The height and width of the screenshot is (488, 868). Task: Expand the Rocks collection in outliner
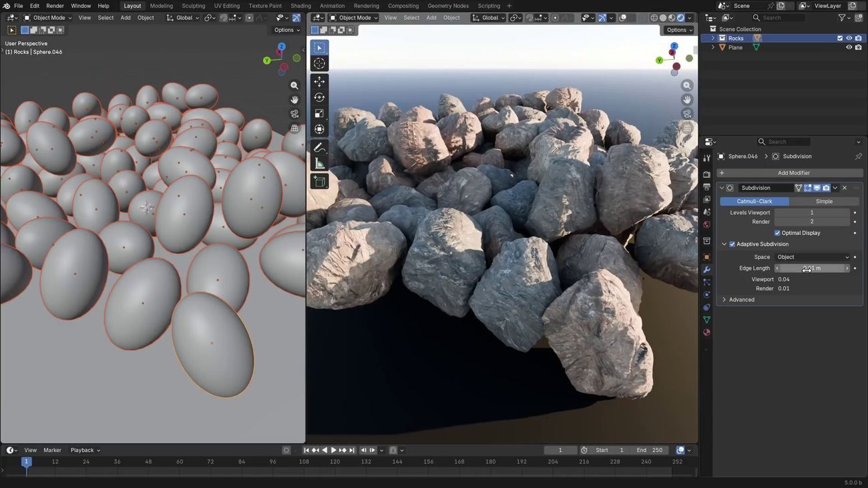click(712, 38)
